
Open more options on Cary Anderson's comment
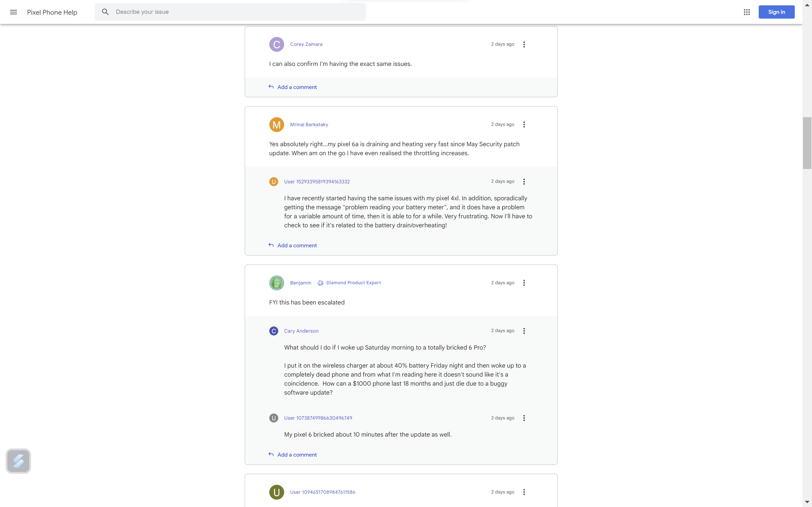coord(524,331)
